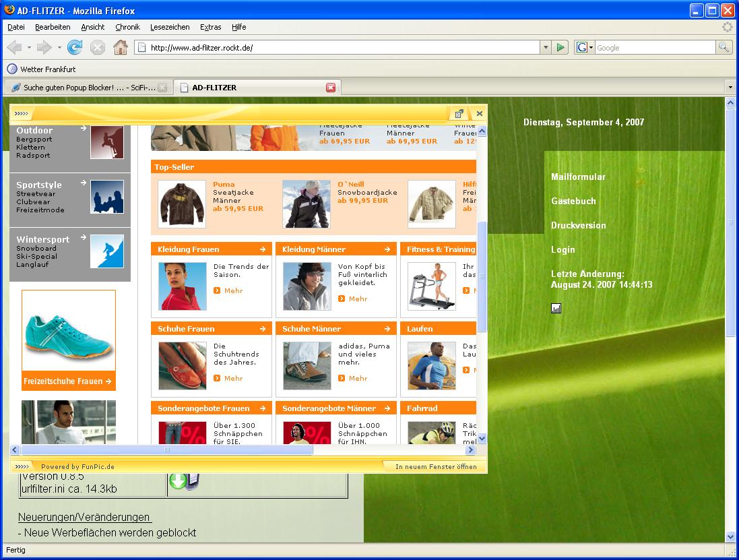Screen dimensions: 739x560
Task: Click the Home icon in toolbar
Action: [x=120, y=47]
